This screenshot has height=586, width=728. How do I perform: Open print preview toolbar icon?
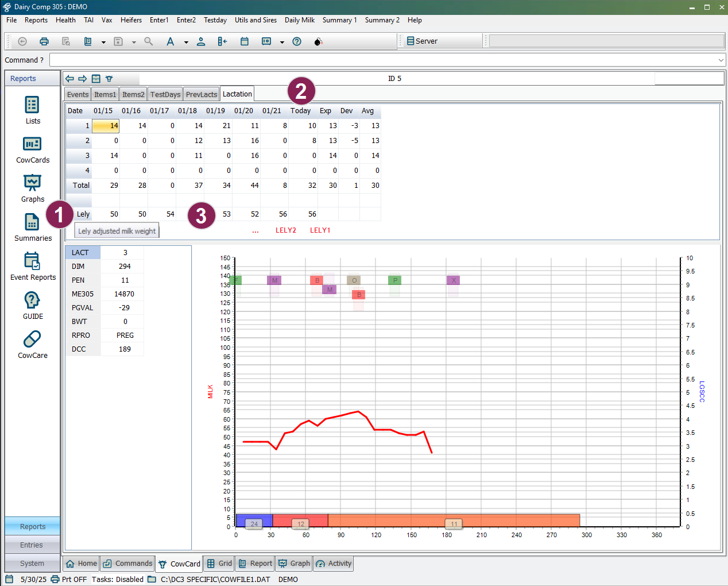[66, 41]
